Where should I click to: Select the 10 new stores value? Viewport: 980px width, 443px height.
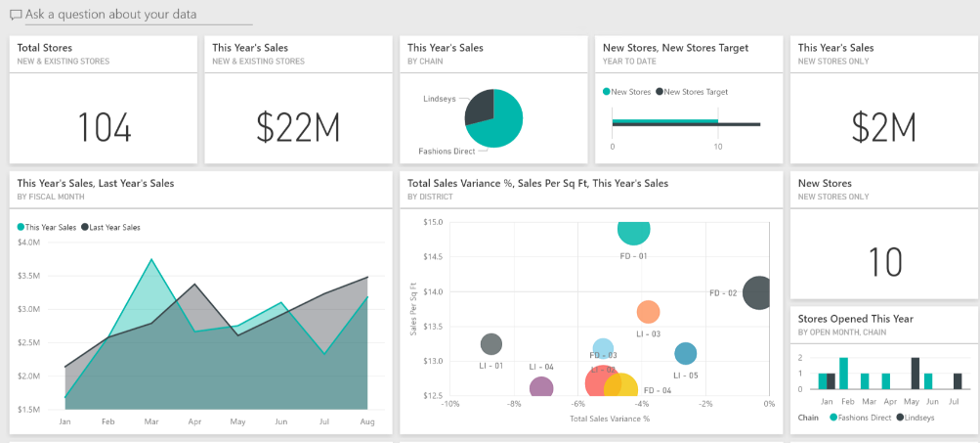coord(885,263)
